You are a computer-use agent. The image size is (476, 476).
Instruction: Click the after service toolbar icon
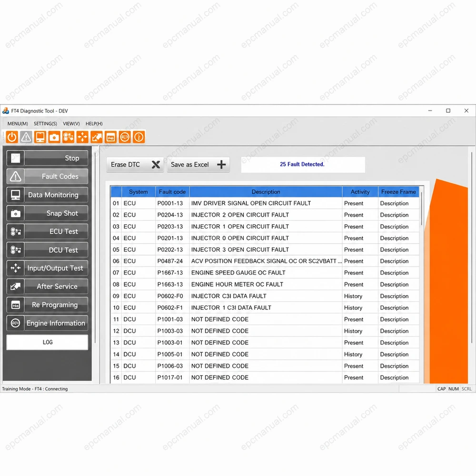coord(97,137)
